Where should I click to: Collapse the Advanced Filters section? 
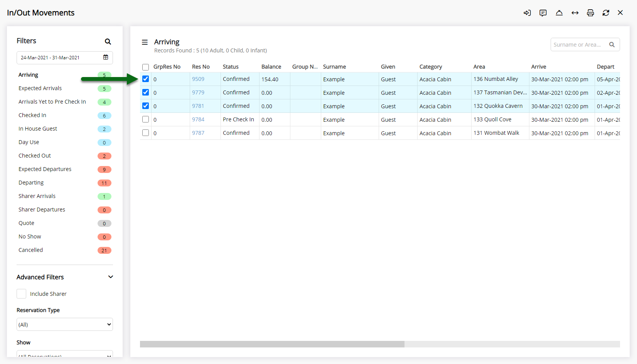[111, 277]
